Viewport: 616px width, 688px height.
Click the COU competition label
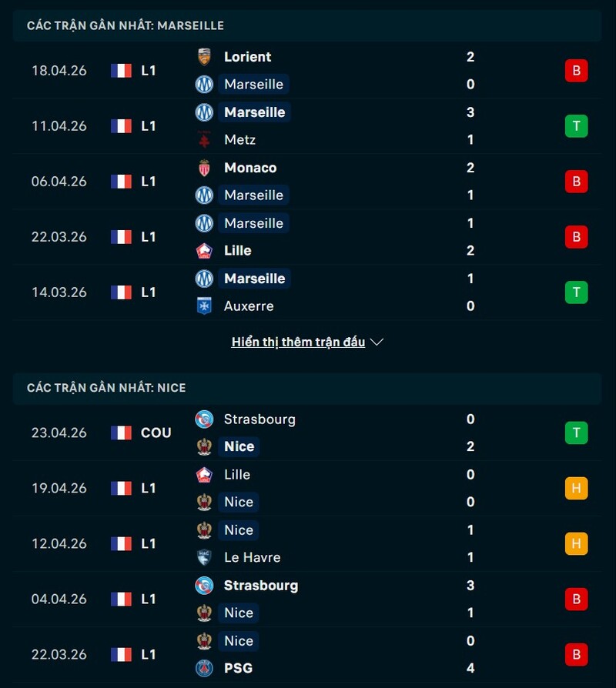click(156, 433)
